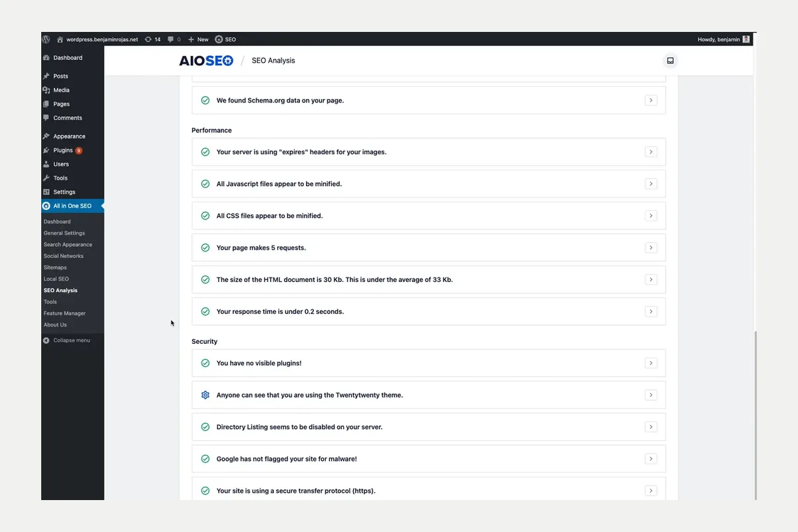Click green check beside response time row
The image size is (798, 532).
tap(205, 311)
